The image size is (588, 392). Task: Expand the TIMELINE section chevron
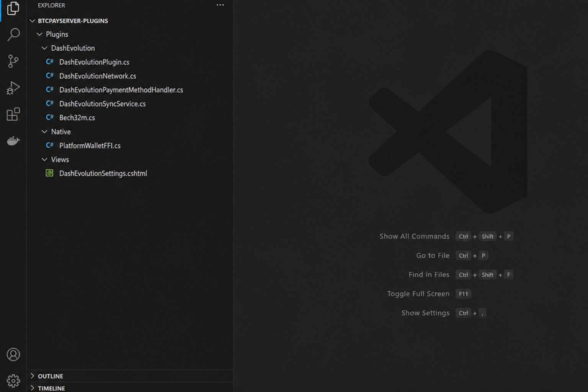click(33, 388)
